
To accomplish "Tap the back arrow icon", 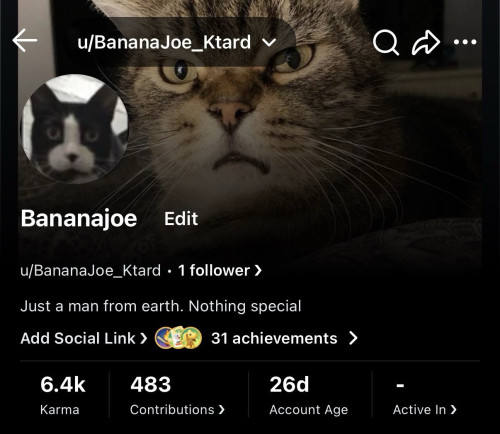I will coord(25,40).
